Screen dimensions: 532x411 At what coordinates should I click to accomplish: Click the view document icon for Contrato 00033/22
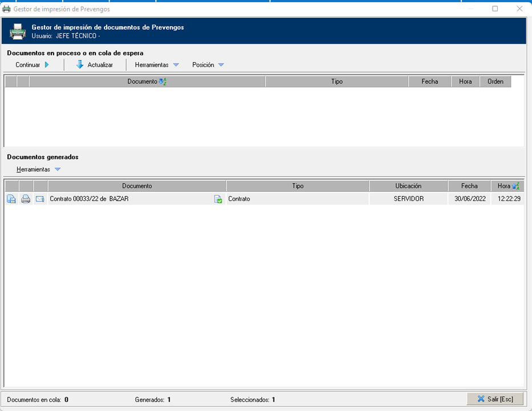[11, 199]
